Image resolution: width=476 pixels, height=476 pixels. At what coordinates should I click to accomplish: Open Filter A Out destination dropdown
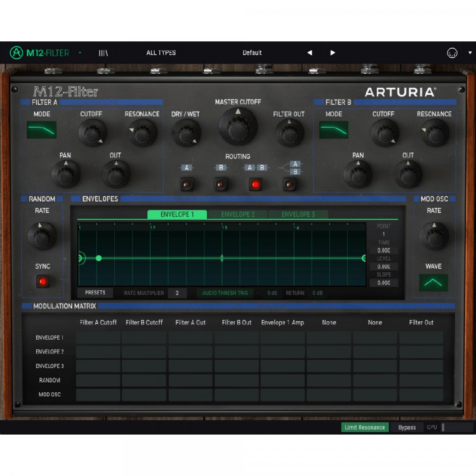190,322
